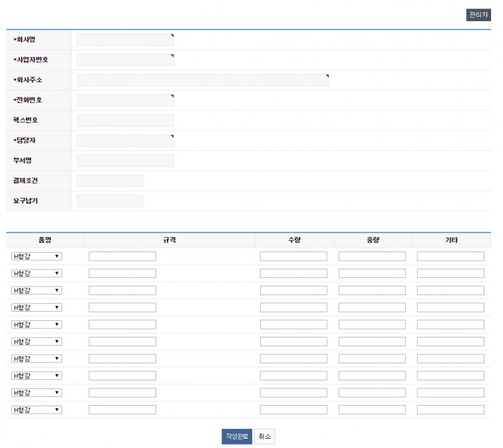
Task: Open the last row 품명 dropdown
Action: [36, 410]
